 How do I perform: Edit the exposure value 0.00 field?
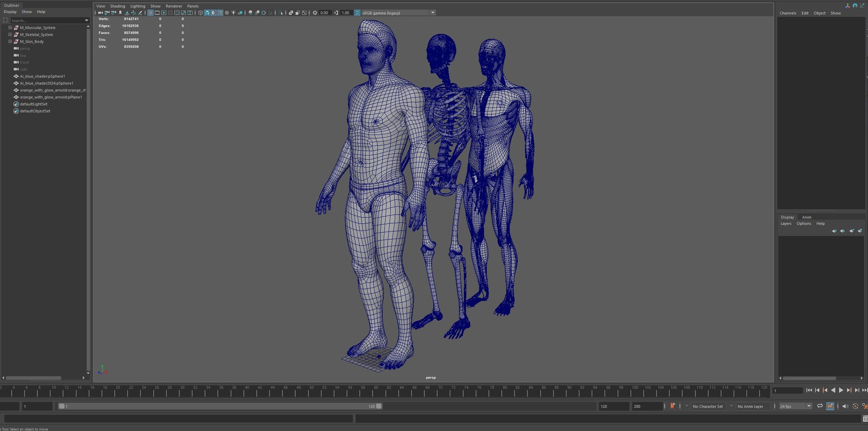click(325, 13)
